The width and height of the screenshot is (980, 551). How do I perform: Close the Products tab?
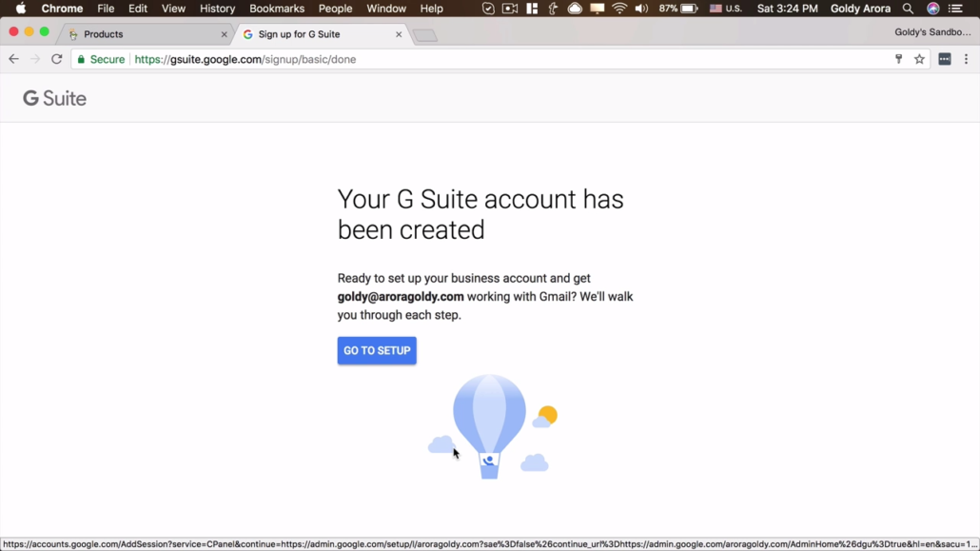(225, 34)
